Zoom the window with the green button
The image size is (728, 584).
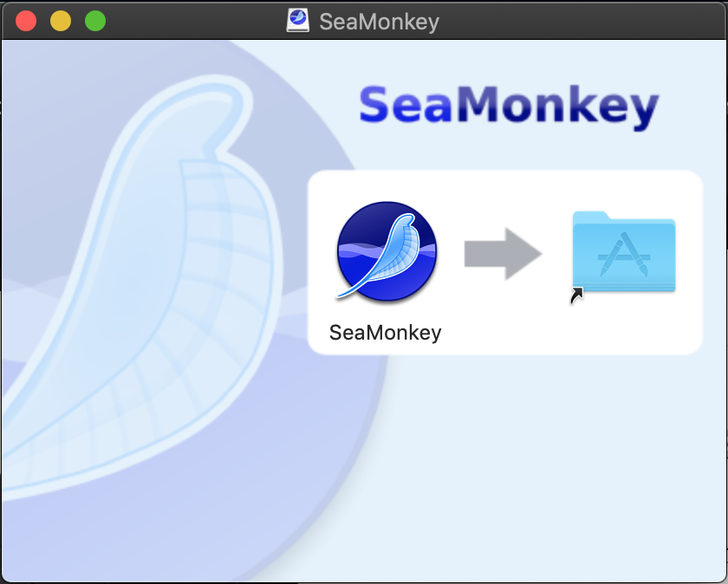[x=95, y=21]
